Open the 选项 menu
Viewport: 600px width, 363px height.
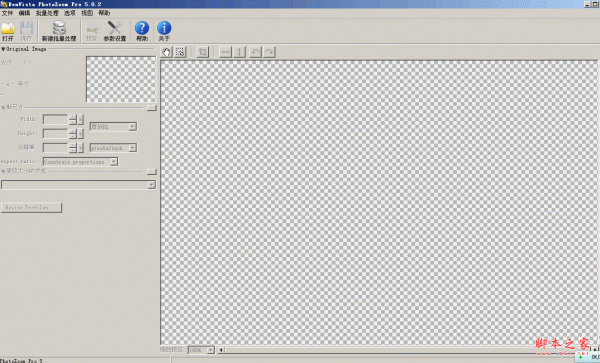(x=70, y=13)
